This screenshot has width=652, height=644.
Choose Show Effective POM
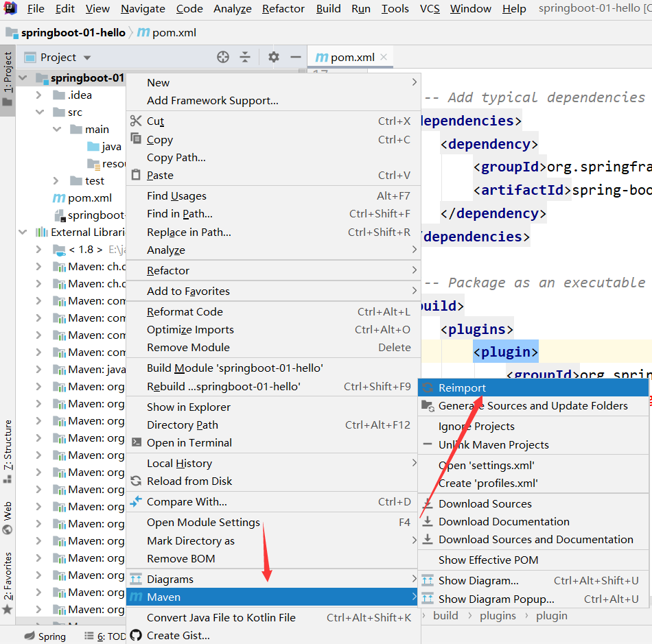(488, 560)
